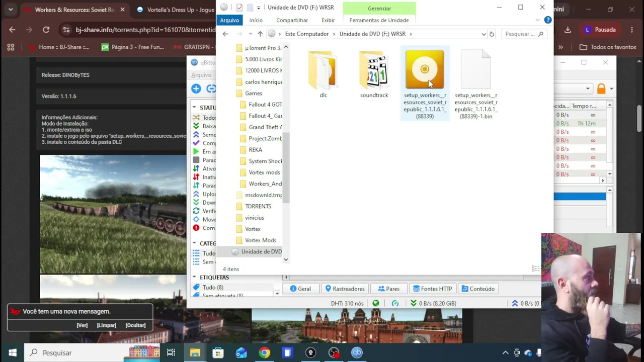
Task: Show hidden system tray icons
Action: pos(505,352)
